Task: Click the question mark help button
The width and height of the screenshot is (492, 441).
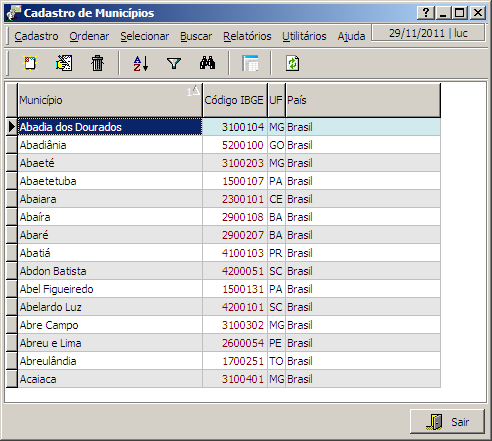Action: pyautogui.click(x=426, y=13)
